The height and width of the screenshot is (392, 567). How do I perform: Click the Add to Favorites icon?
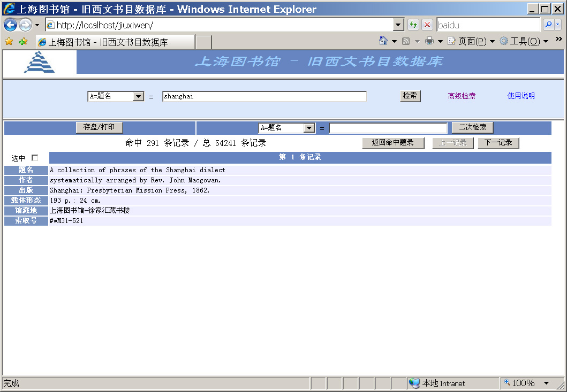(x=23, y=42)
